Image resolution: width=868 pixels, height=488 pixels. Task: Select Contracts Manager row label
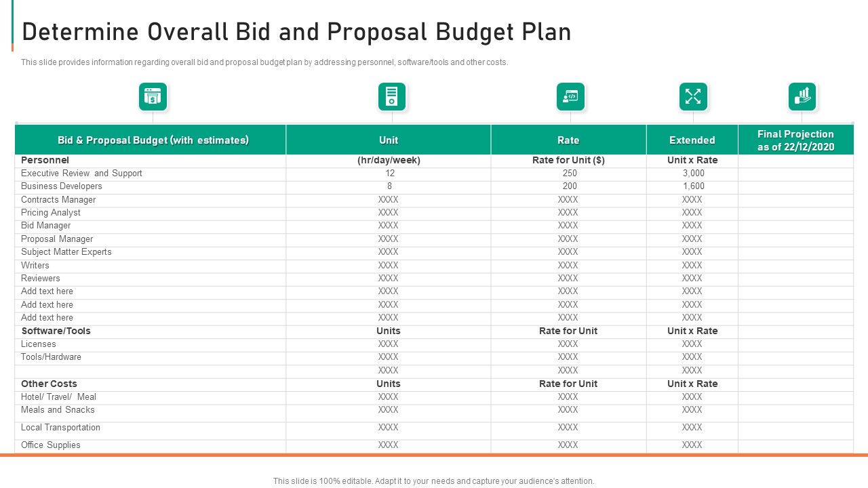[x=58, y=200]
